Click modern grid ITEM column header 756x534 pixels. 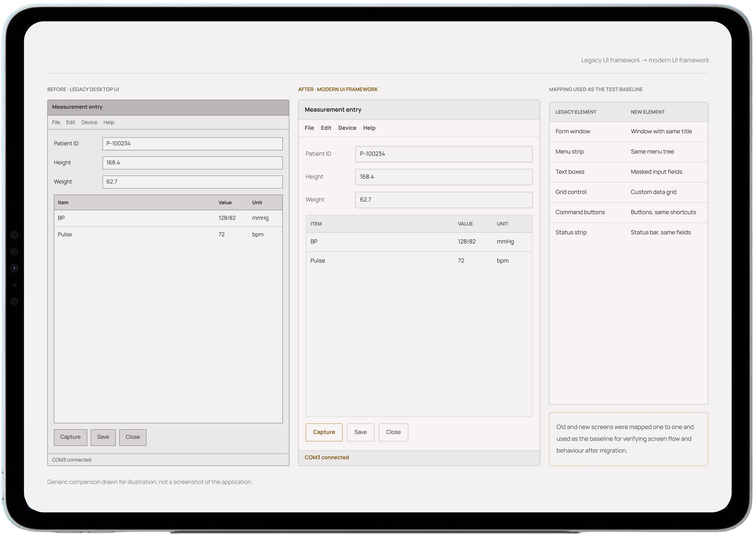[x=316, y=224]
